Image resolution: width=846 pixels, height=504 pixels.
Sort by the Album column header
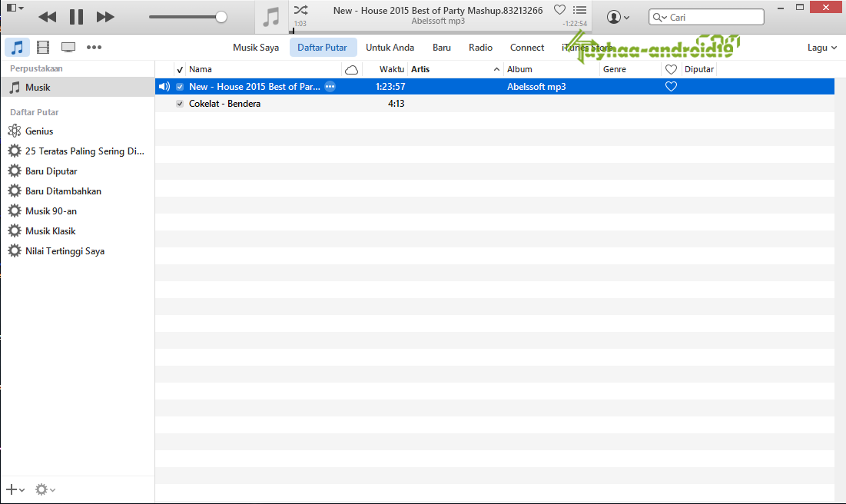(519, 69)
